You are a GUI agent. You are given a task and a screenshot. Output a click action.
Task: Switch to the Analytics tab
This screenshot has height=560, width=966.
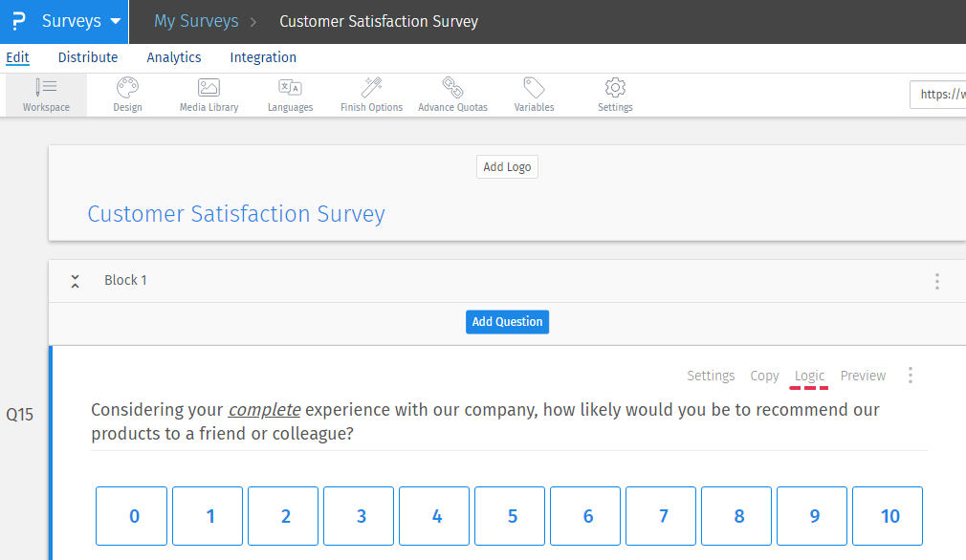pos(173,57)
